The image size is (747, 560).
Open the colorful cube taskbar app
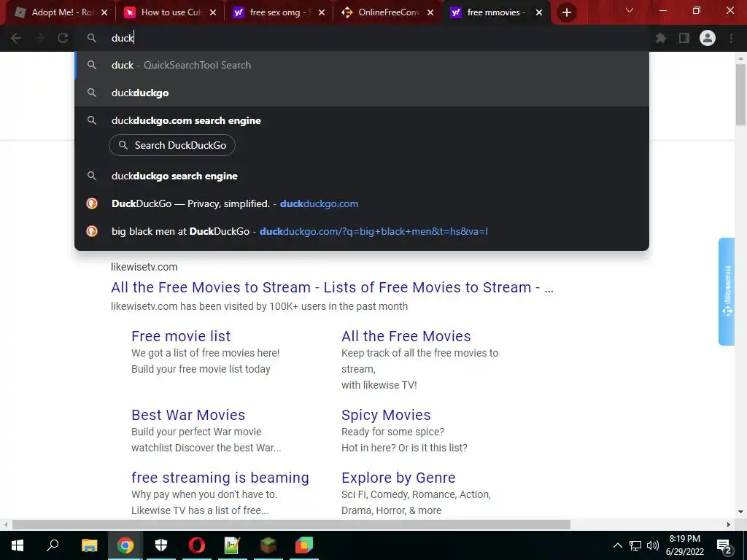[304, 545]
